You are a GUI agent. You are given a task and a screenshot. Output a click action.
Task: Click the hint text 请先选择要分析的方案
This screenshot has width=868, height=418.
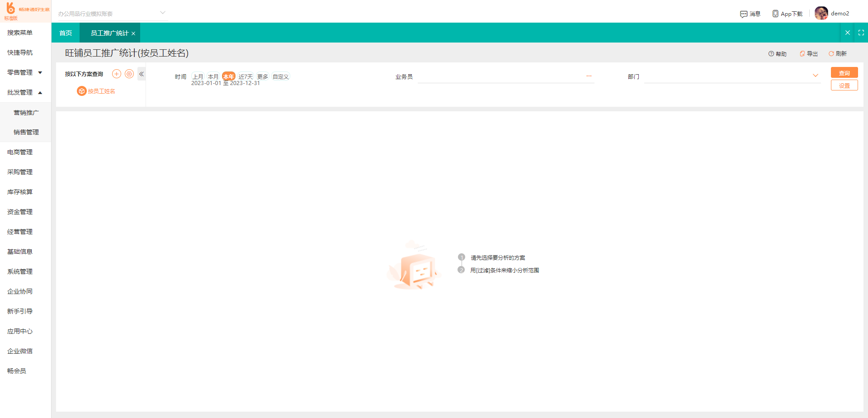pos(498,257)
